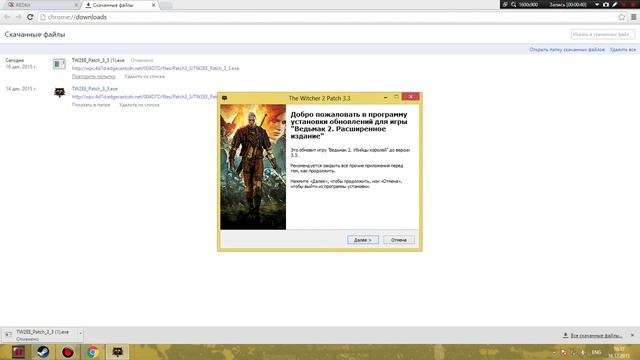Click the Witcher 2 cover art image

click(x=253, y=167)
